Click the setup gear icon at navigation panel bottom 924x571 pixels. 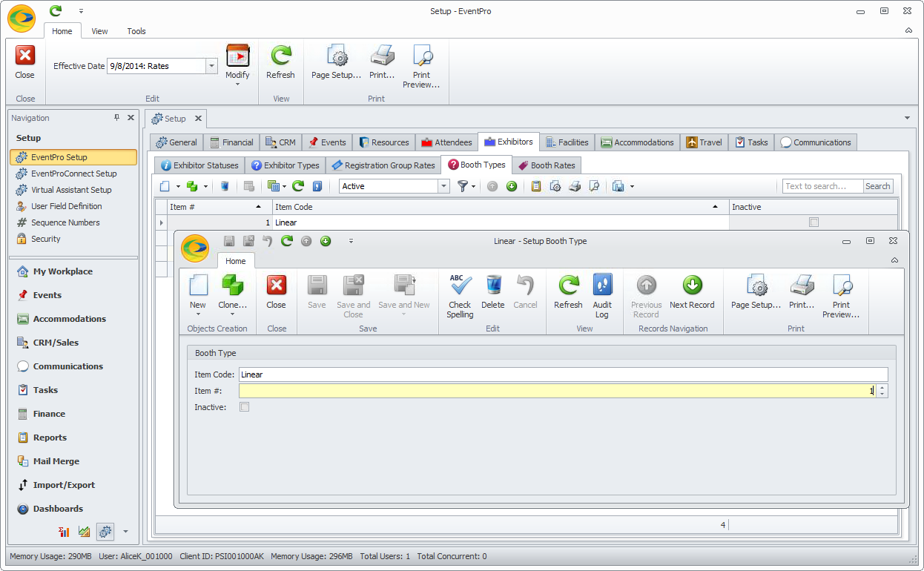click(105, 531)
